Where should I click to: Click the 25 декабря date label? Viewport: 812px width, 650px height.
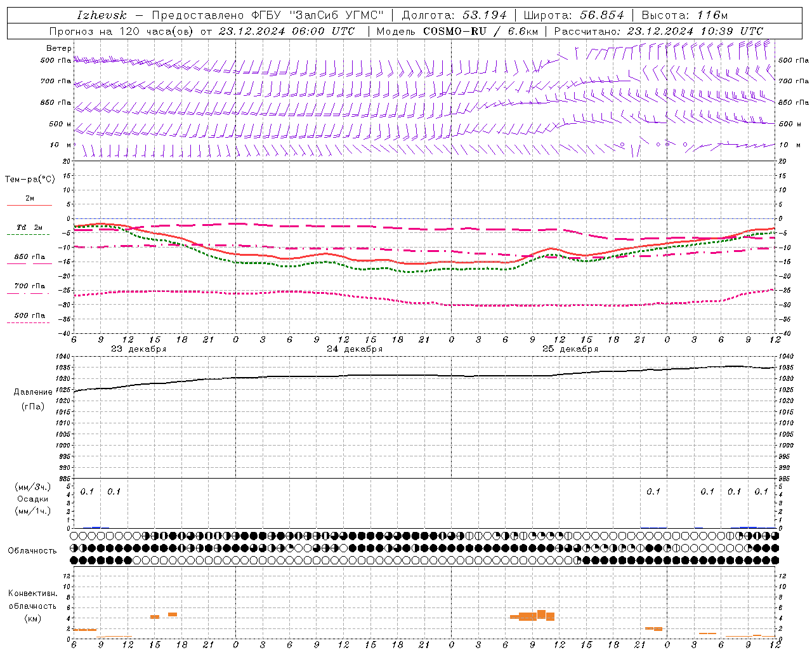tap(570, 349)
